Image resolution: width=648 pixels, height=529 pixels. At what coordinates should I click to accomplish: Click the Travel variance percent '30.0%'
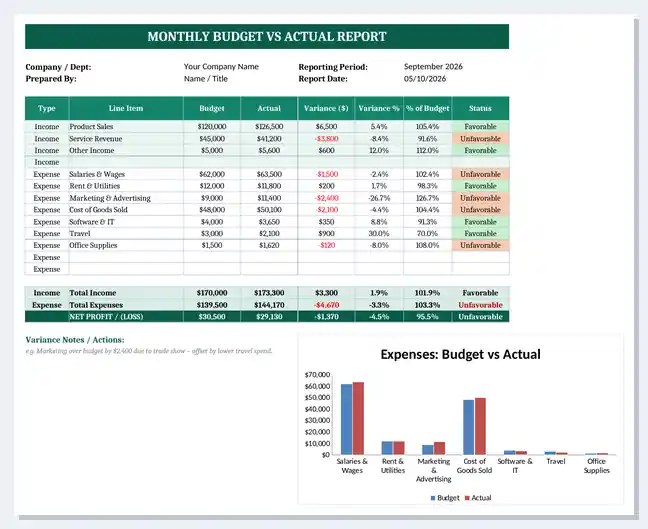(x=379, y=234)
